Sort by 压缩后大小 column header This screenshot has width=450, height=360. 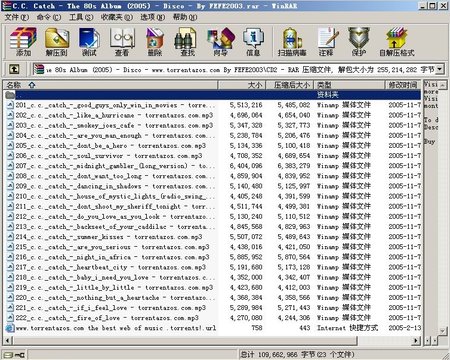(x=289, y=85)
